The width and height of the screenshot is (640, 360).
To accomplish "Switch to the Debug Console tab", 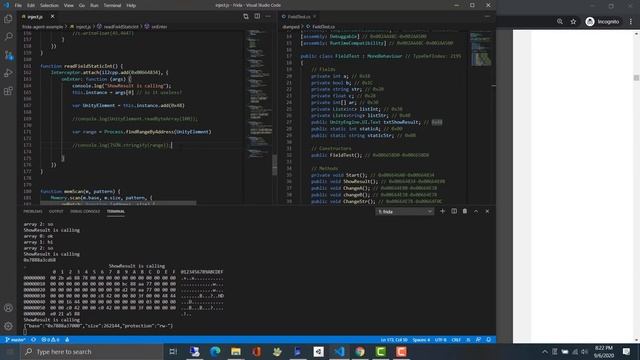I will [85, 211].
